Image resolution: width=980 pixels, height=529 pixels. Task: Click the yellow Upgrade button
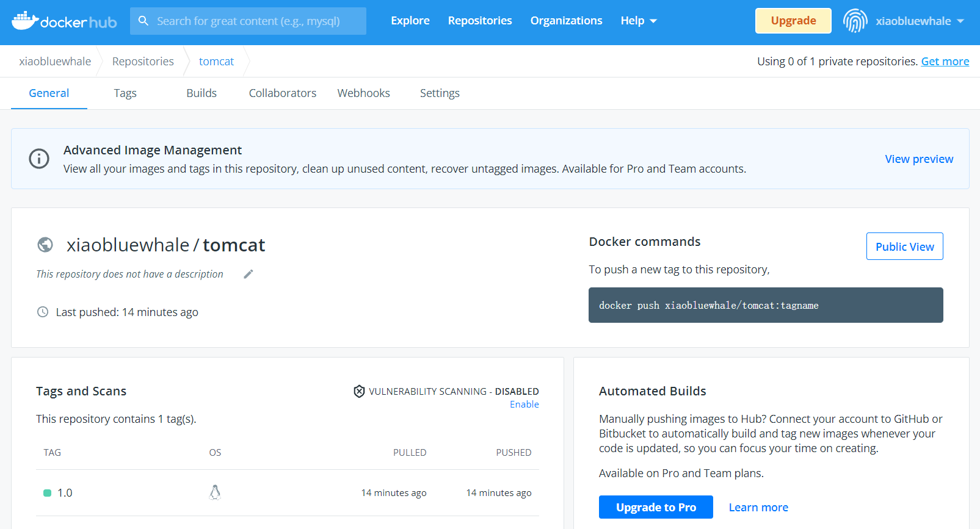point(793,21)
